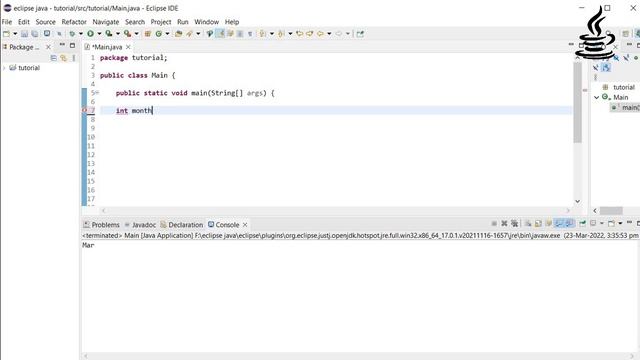This screenshot has height=360, width=640.
Task: Open the New Java Class dropdown arrow
Action: [x=167, y=34]
